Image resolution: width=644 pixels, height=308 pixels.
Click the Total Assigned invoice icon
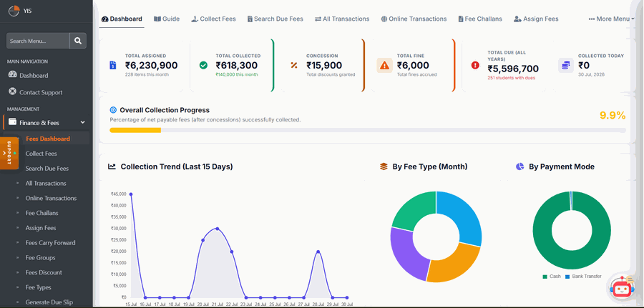pyautogui.click(x=113, y=65)
